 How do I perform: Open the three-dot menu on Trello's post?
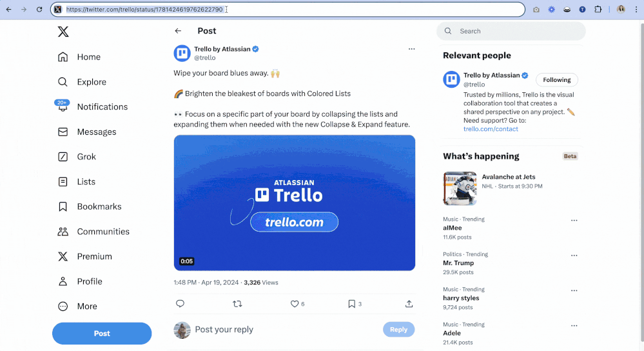(x=411, y=49)
